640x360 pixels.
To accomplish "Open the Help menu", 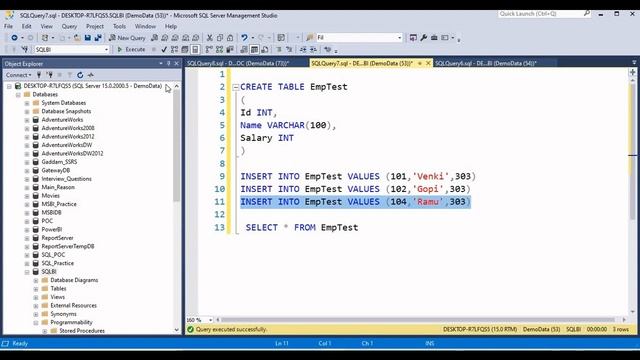I will tap(171, 26).
